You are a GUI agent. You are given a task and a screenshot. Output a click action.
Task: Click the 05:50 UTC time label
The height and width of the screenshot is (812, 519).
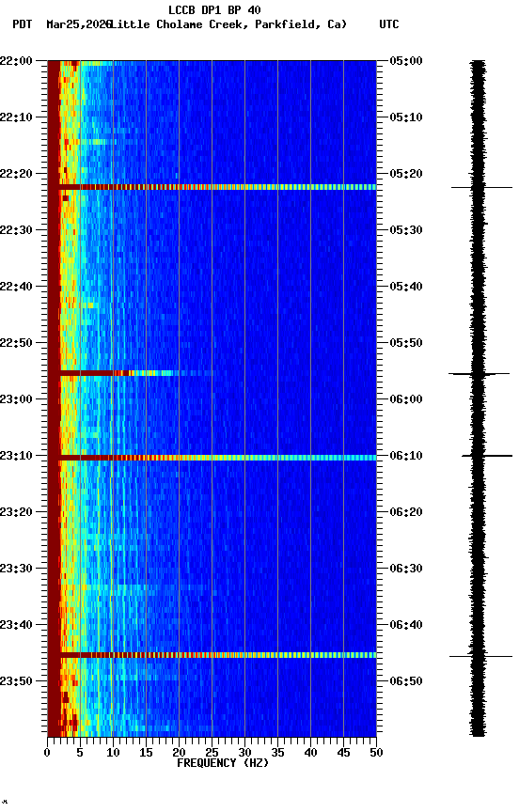(406, 343)
